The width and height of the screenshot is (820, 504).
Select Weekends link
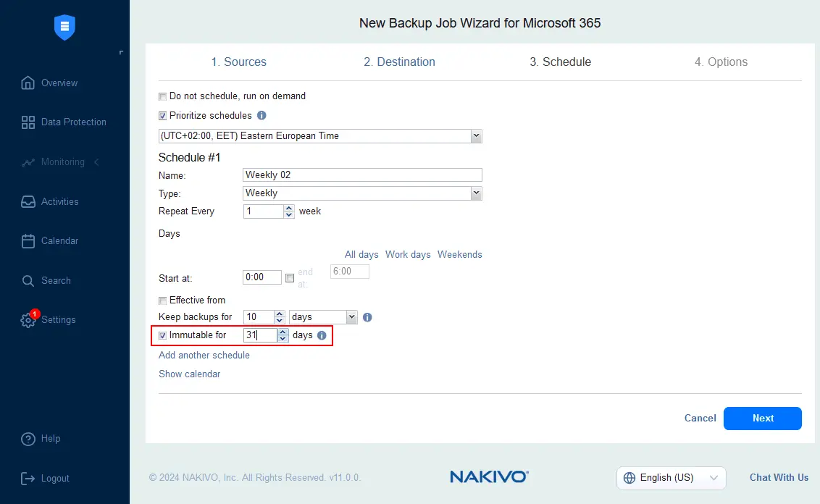460,255
